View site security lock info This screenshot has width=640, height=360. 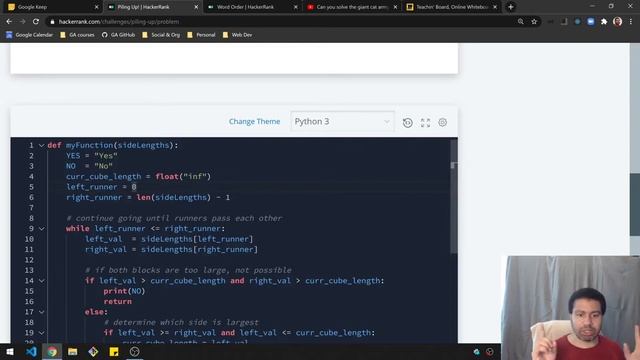tap(52, 22)
